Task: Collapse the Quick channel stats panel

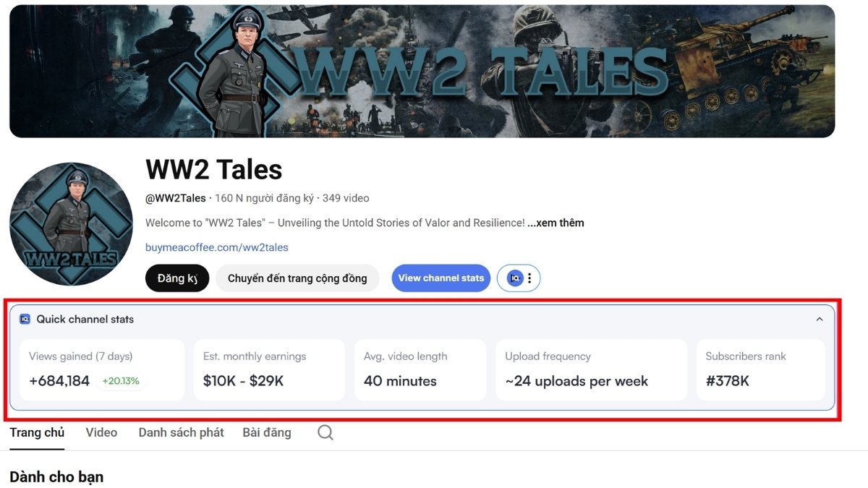Action: point(820,319)
